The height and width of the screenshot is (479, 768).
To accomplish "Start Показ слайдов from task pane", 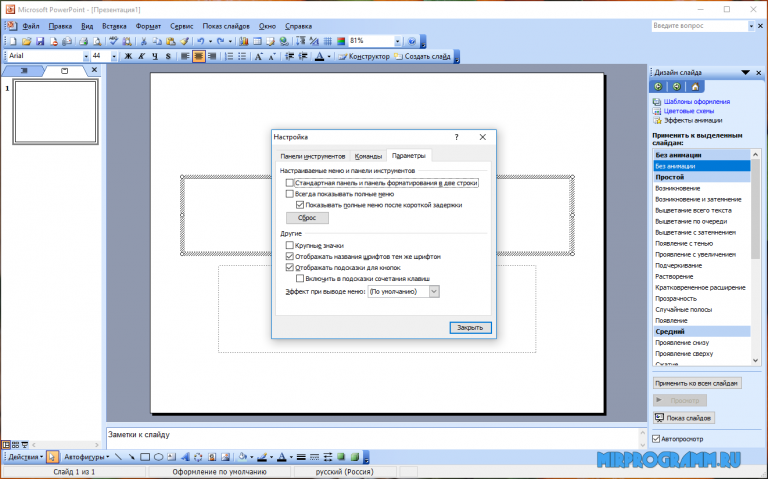I will pyautogui.click(x=684, y=418).
